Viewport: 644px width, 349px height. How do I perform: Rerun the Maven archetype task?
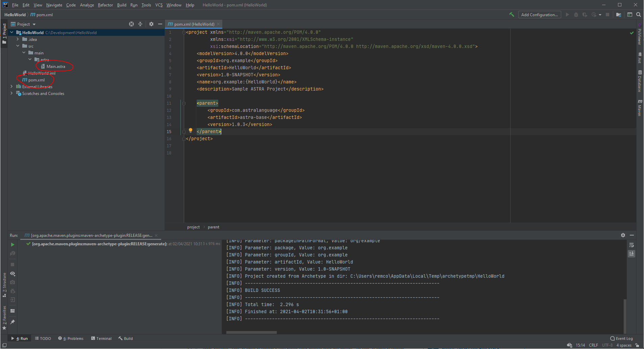(x=13, y=245)
